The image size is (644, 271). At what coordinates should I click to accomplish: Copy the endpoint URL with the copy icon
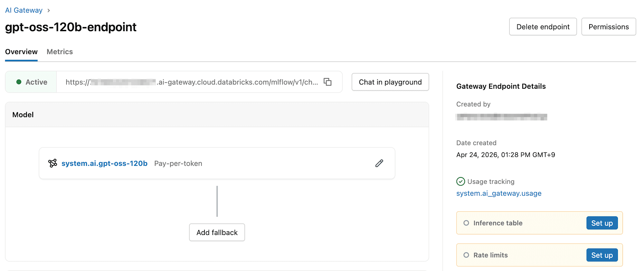pyautogui.click(x=327, y=82)
